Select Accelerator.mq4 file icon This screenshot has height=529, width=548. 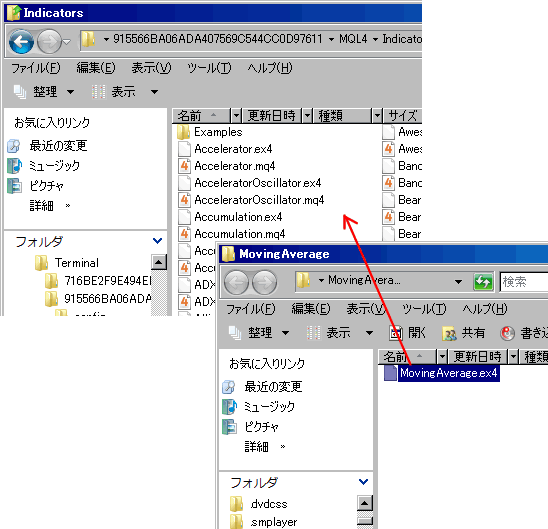[x=184, y=166]
